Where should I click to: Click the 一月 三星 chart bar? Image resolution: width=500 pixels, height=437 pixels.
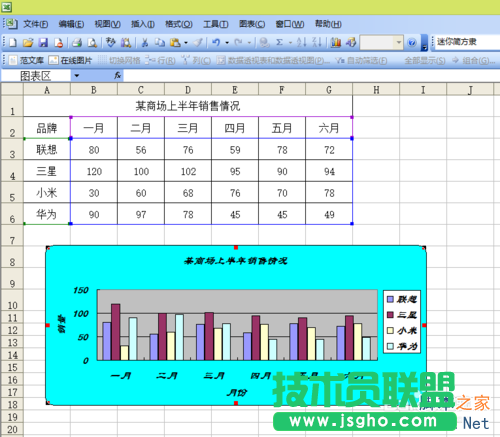[116, 332]
